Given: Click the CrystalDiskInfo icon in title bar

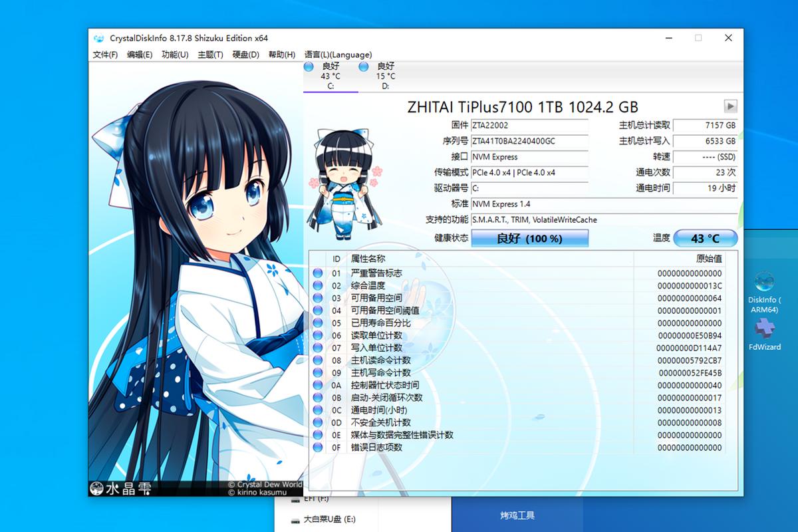Looking at the screenshot, I should [x=99, y=39].
